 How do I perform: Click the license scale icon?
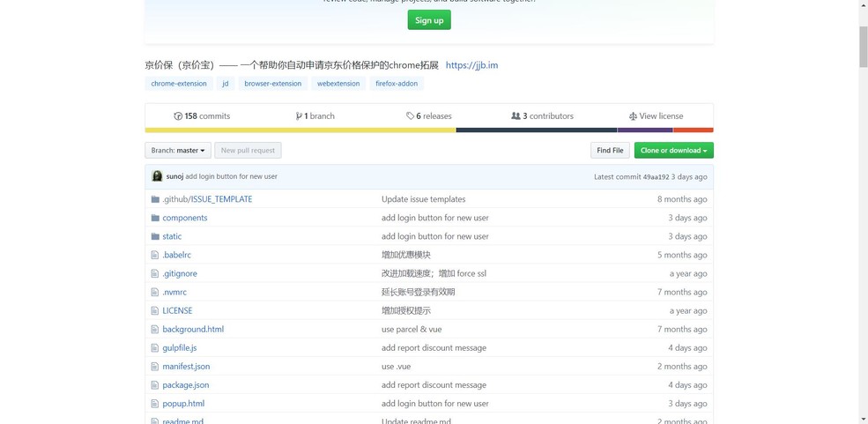633,116
